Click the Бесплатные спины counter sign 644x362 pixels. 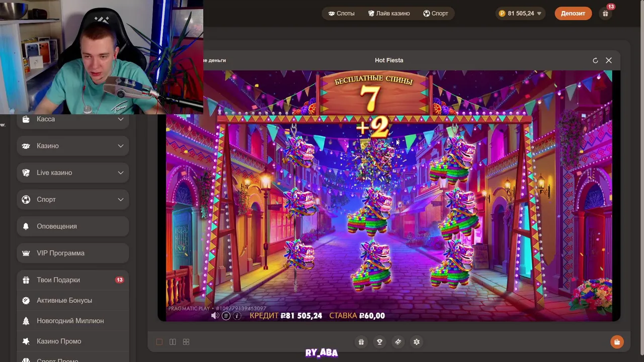373,94
